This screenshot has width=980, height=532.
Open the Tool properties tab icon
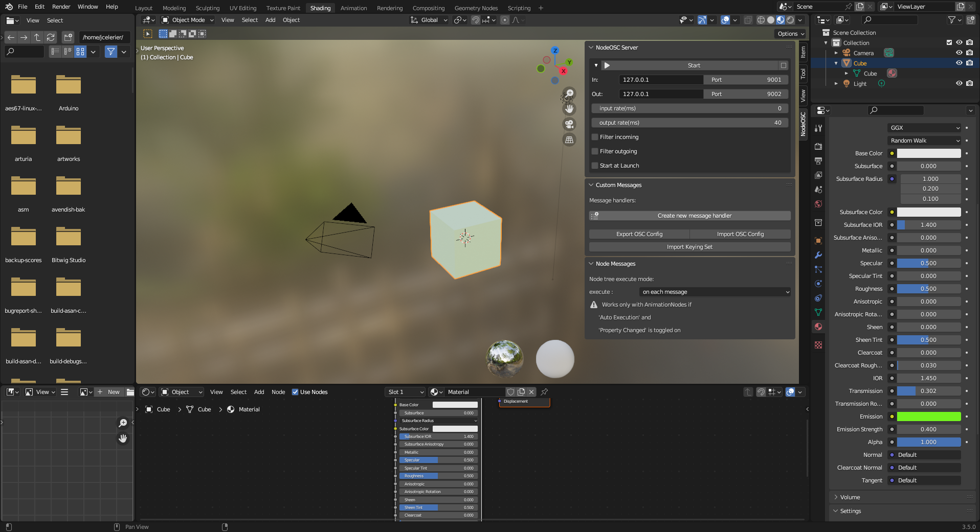818,128
